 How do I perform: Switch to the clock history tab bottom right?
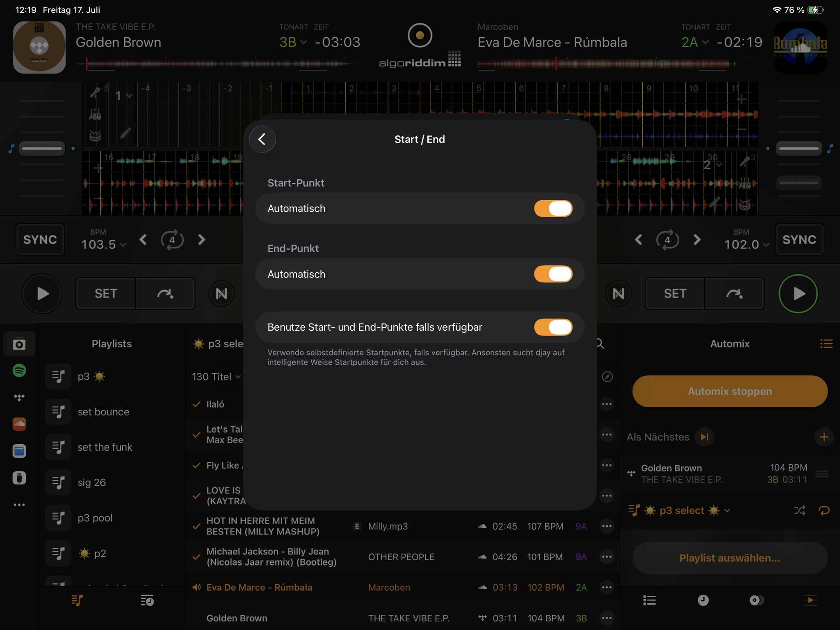[703, 600]
